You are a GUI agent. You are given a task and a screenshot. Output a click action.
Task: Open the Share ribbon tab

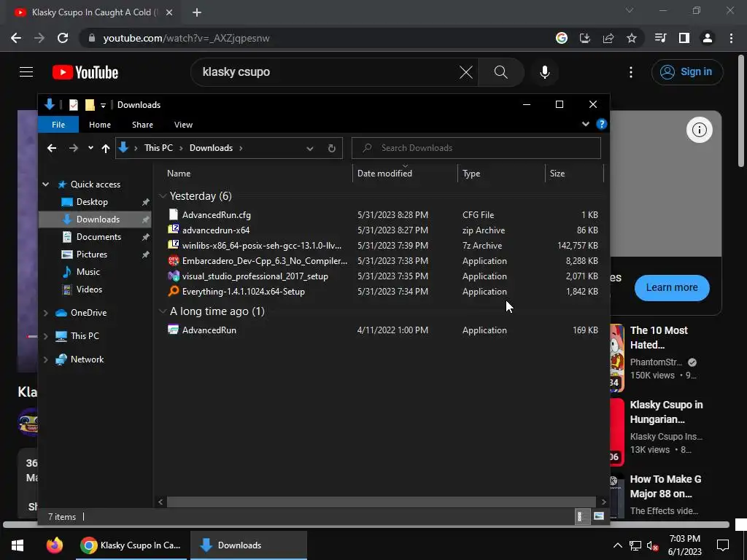[x=142, y=124]
